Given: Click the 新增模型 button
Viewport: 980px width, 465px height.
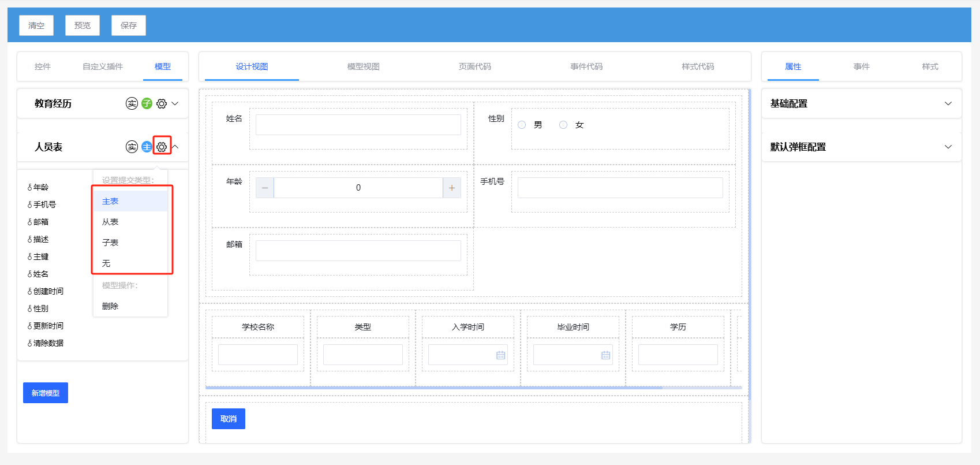Looking at the screenshot, I should 46,393.
